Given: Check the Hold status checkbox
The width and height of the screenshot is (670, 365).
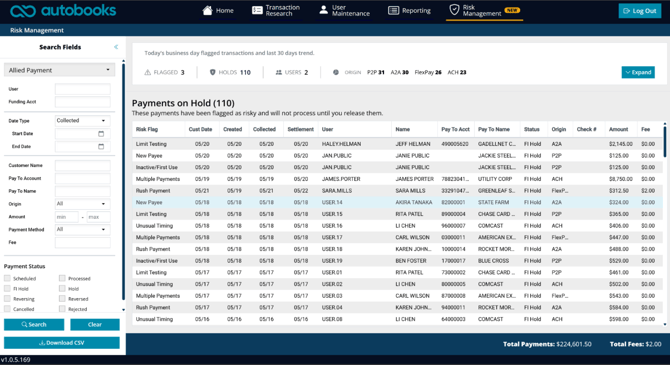Looking at the screenshot, I should tap(62, 288).
